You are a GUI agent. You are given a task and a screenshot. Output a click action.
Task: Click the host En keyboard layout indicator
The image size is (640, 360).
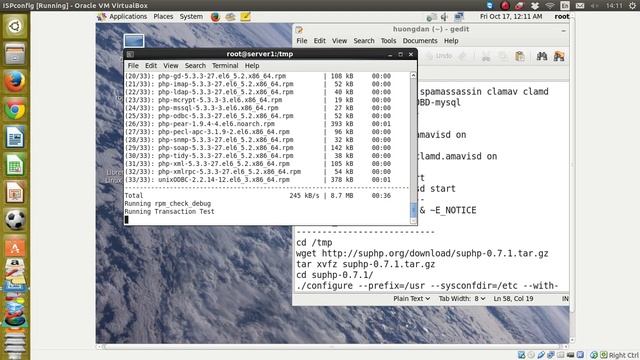click(x=565, y=5)
